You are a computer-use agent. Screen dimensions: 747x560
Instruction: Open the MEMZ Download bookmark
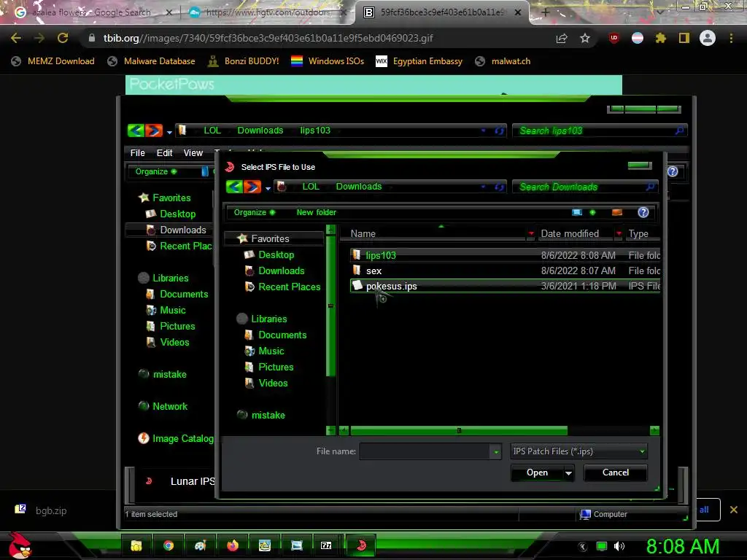pos(53,61)
